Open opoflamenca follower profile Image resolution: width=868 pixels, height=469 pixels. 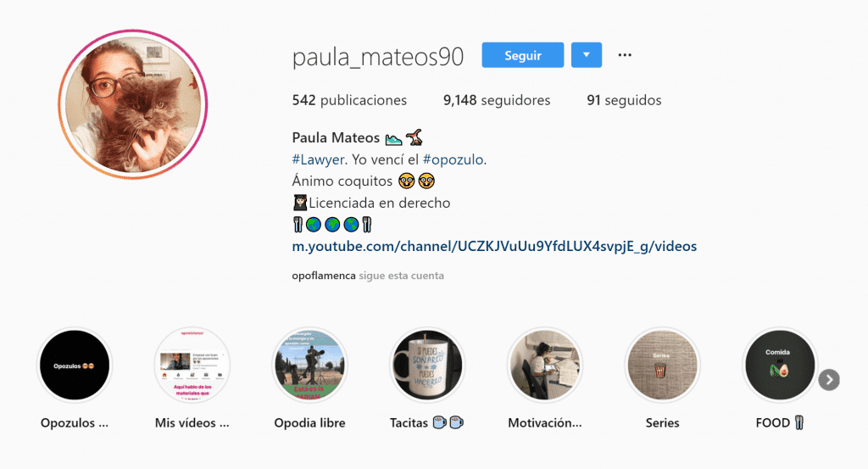coord(324,275)
